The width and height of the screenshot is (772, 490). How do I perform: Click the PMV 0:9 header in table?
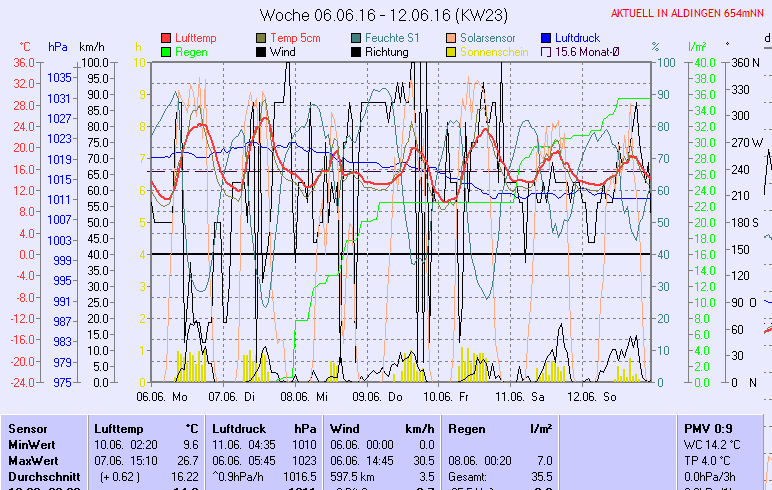pos(708,428)
